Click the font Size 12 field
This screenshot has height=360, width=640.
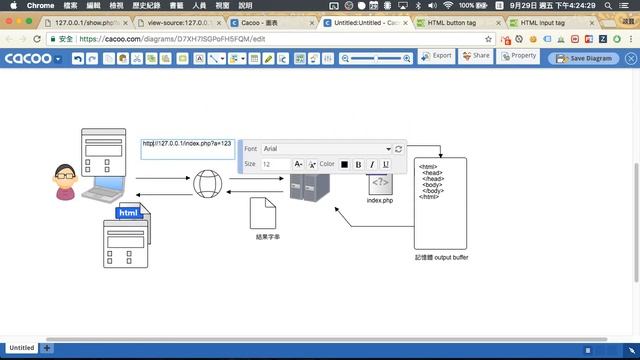(276, 164)
